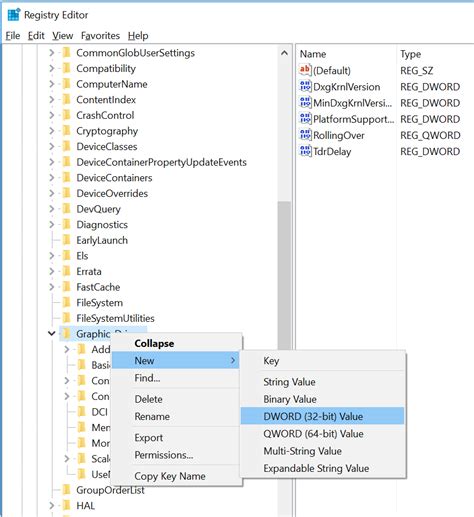Expand the DeviceClasses tree node
Screen dimensions: 474x517
[52, 146]
